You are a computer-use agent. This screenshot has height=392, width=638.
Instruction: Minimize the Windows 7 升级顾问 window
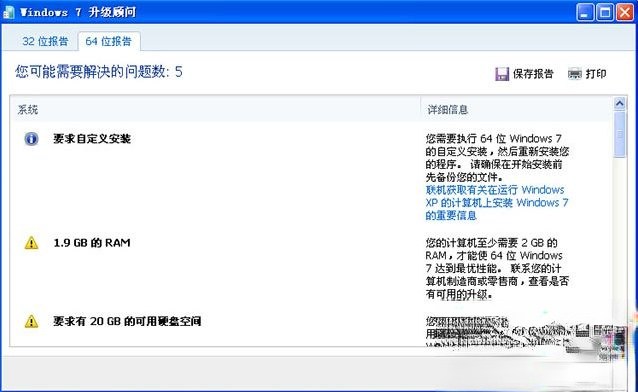[x=586, y=12]
